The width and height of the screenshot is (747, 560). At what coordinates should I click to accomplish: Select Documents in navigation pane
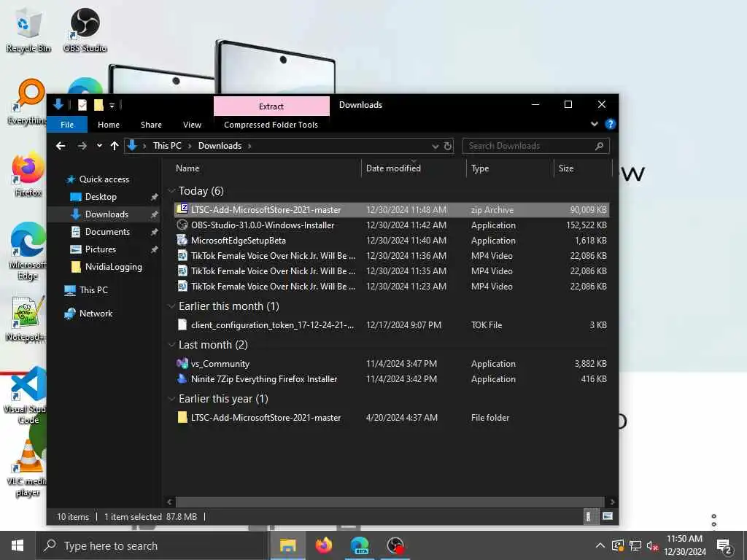(x=107, y=232)
